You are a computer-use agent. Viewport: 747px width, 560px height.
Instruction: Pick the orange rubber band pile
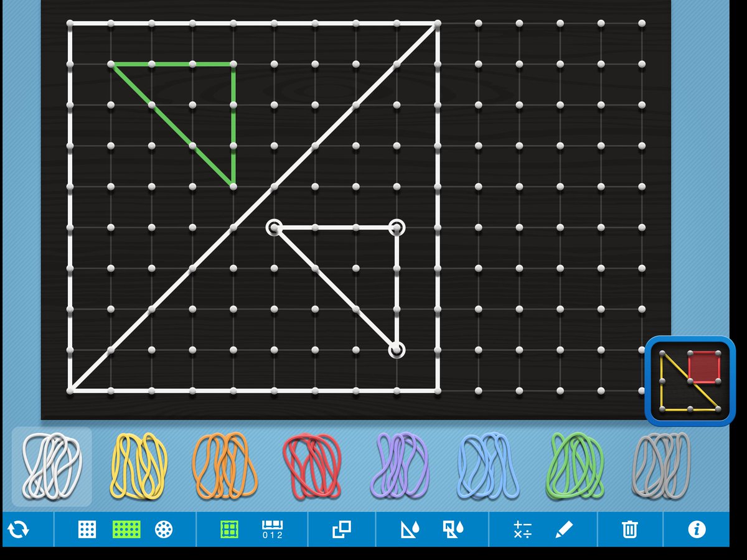[x=225, y=465]
